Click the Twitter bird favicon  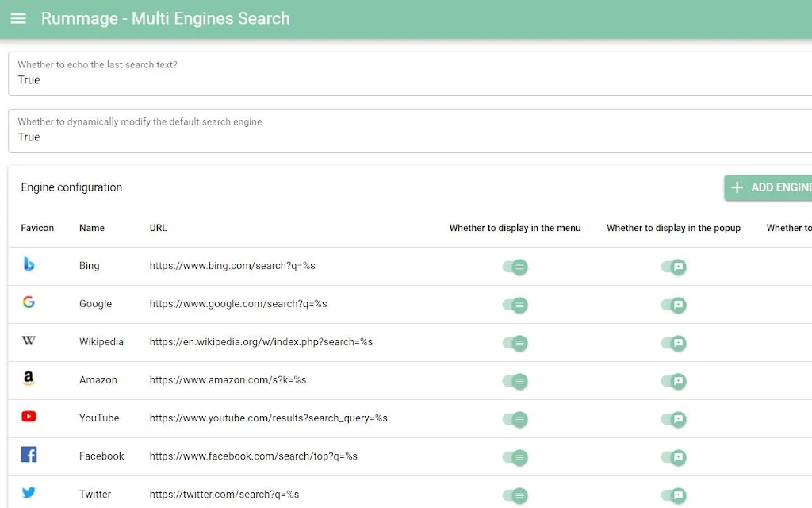(29, 493)
